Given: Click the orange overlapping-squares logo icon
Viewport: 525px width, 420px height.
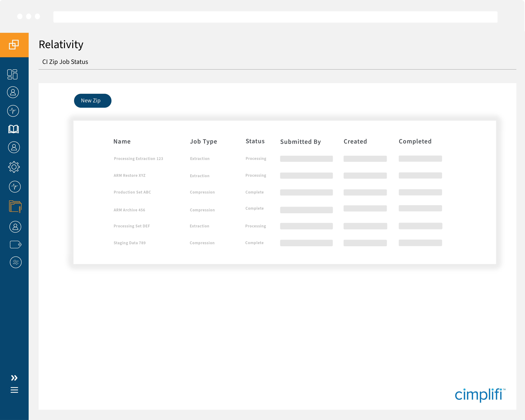Looking at the screenshot, I should [x=14, y=45].
